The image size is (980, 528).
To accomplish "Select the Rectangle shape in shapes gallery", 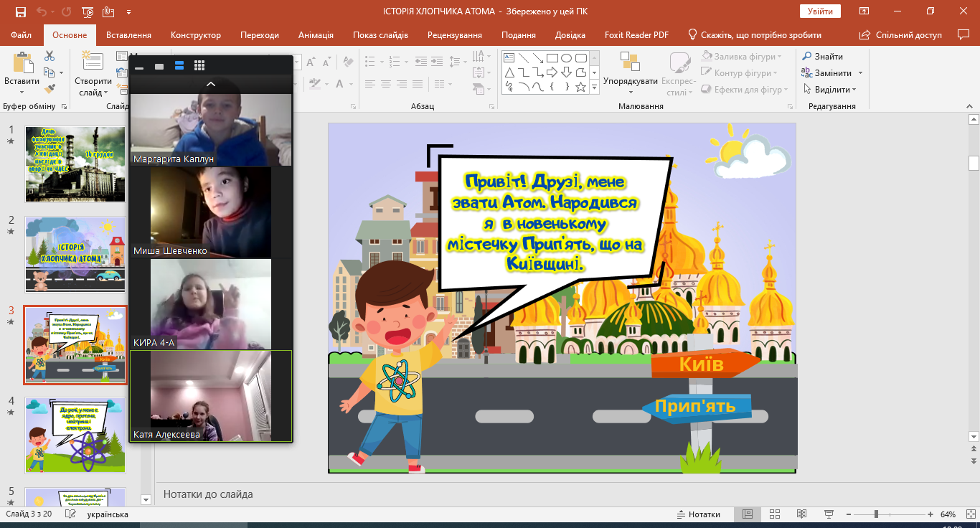I will click(x=552, y=58).
